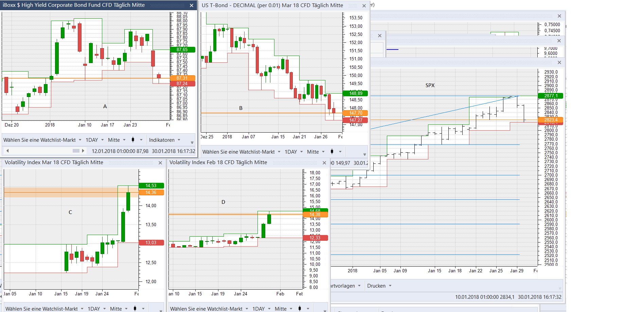Open the Mitte price dropdown in US T-Bond chart

(x=316, y=152)
